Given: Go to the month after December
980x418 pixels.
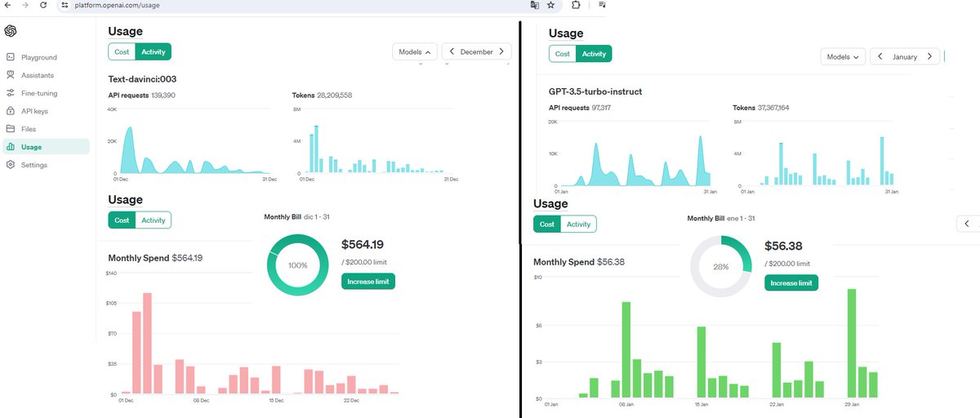Looking at the screenshot, I should click(501, 51).
